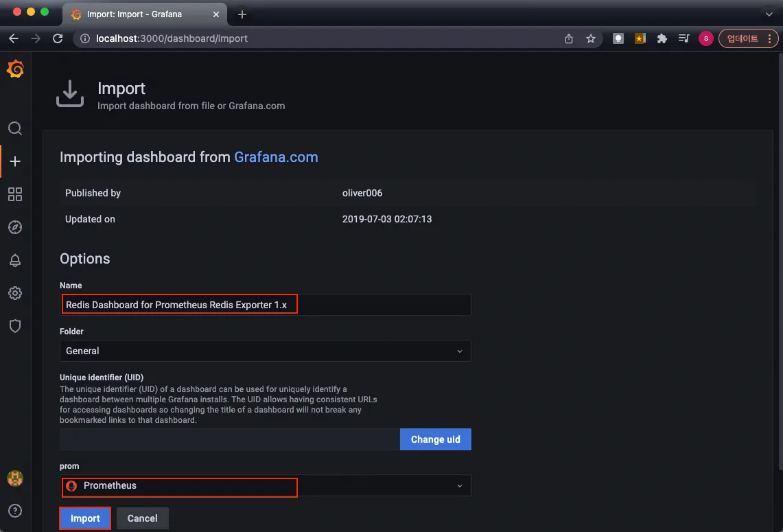Open the media control playlist icon
783x532 pixels.
[683, 38]
